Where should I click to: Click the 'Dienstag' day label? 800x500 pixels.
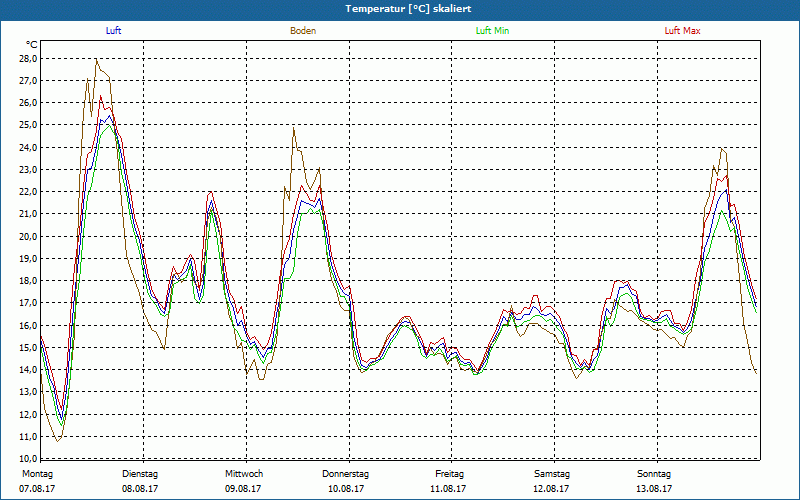point(140,474)
